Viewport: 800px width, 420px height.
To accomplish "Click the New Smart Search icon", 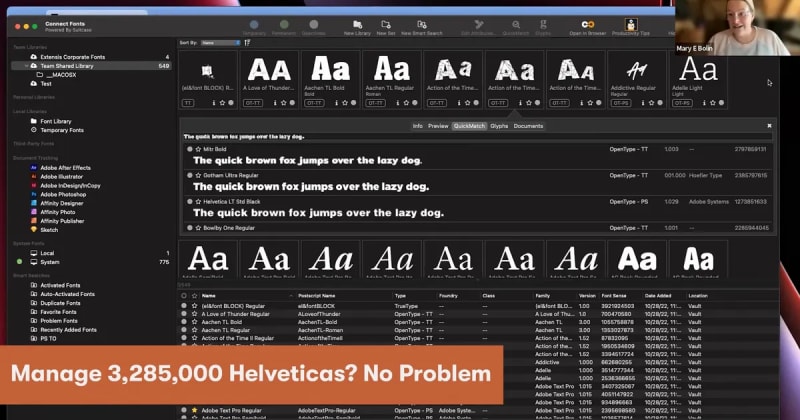I will click(421, 24).
